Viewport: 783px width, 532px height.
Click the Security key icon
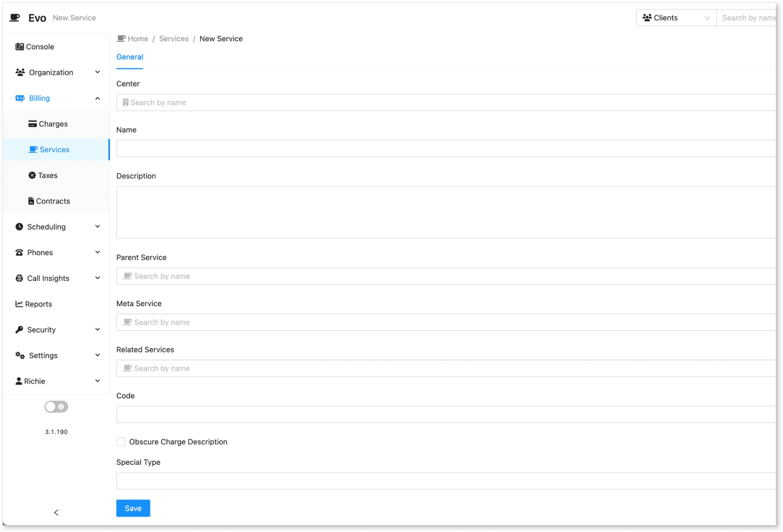coord(19,329)
